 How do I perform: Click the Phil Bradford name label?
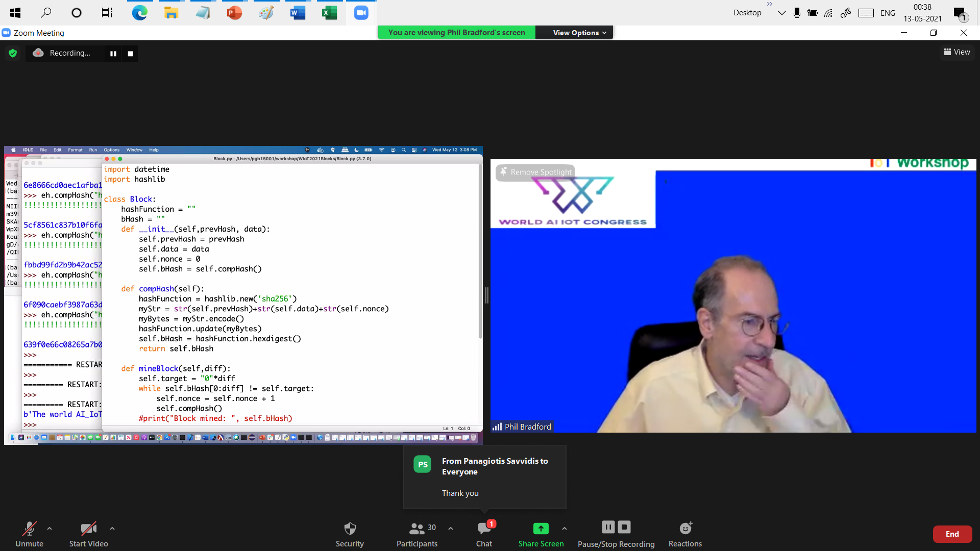522,427
